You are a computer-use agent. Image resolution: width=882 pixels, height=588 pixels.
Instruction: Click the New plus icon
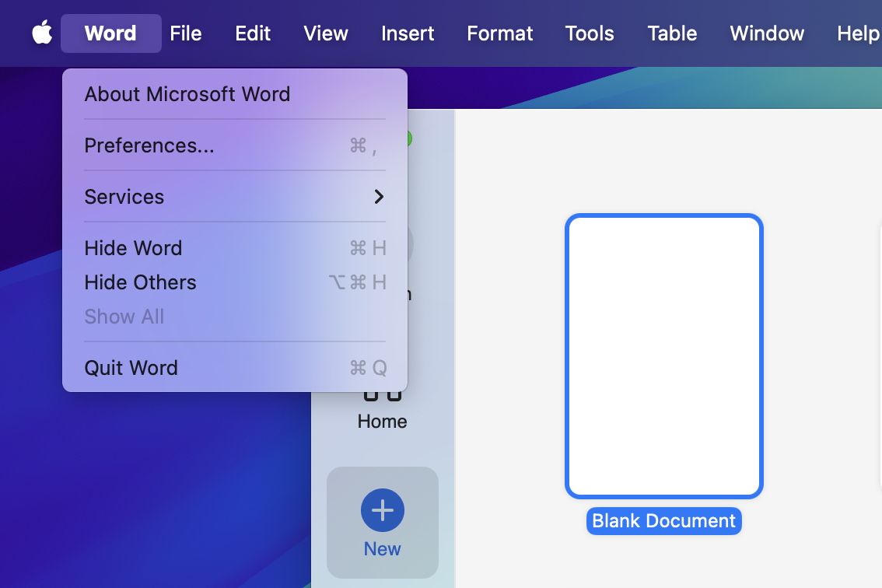pos(383,509)
